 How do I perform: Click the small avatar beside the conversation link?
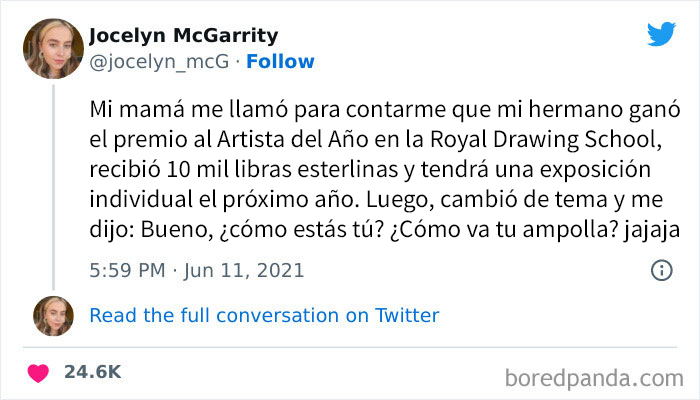pos(52,316)
